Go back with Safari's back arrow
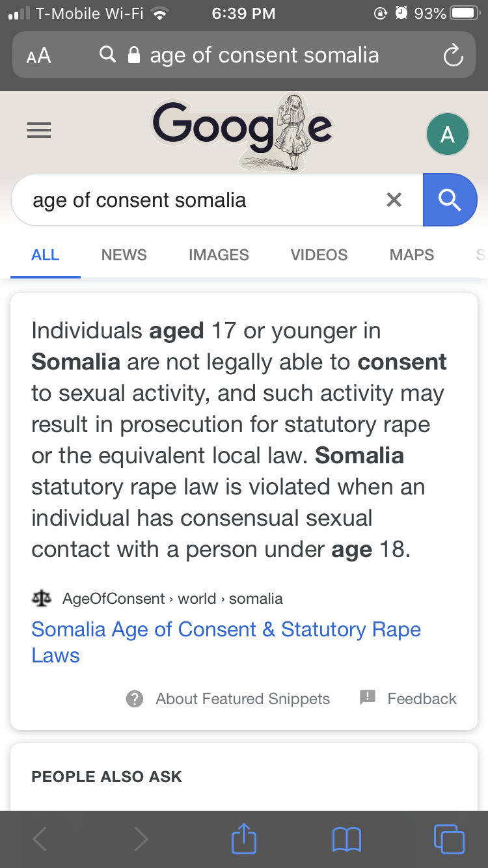Screen dimensions: 488x868 point(40,839)
